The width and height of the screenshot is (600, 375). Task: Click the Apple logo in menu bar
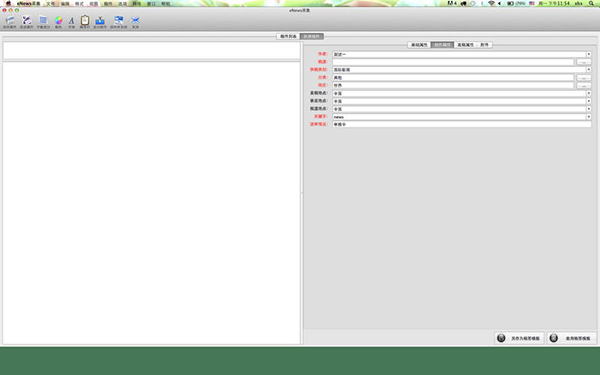(x=8, y=3)
